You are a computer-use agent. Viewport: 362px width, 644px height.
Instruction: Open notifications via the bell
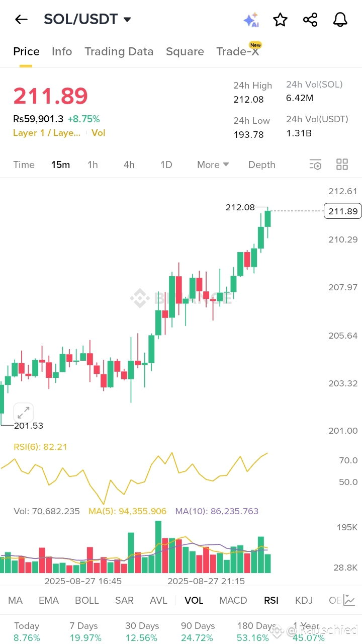coord(340,20)
